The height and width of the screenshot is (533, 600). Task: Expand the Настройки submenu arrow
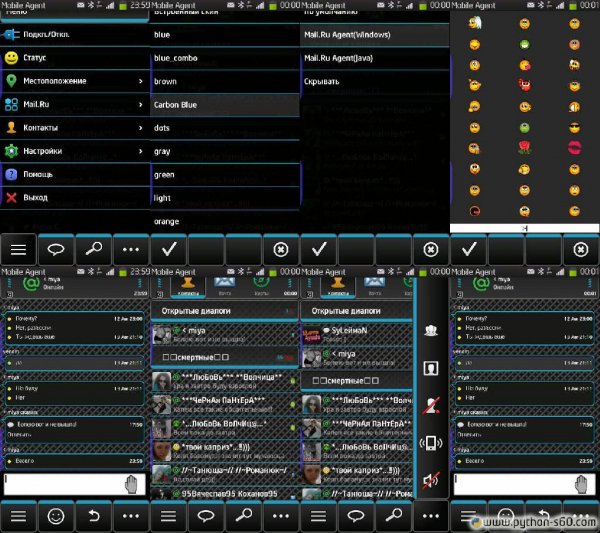point(140,151)
